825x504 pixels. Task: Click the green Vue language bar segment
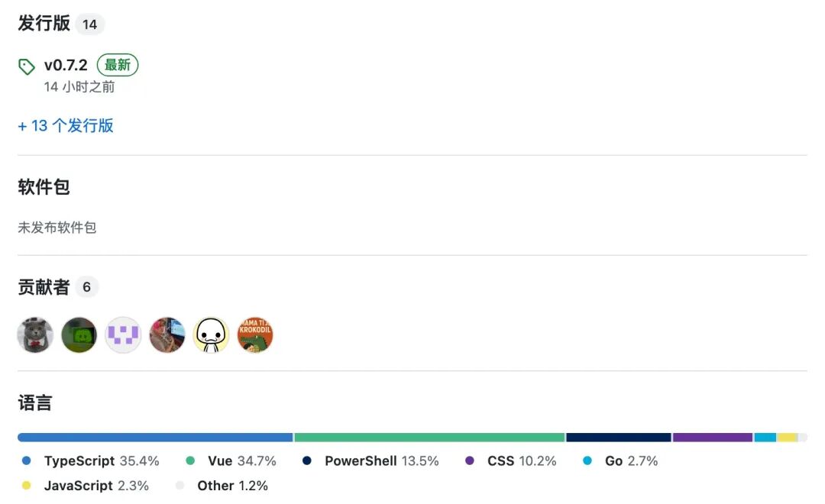[429, 438]
